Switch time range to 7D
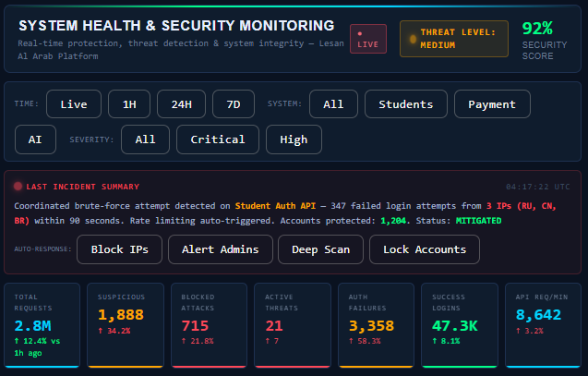Image resolution: width=588 pixels, height=376 pixels. point(234,104)
